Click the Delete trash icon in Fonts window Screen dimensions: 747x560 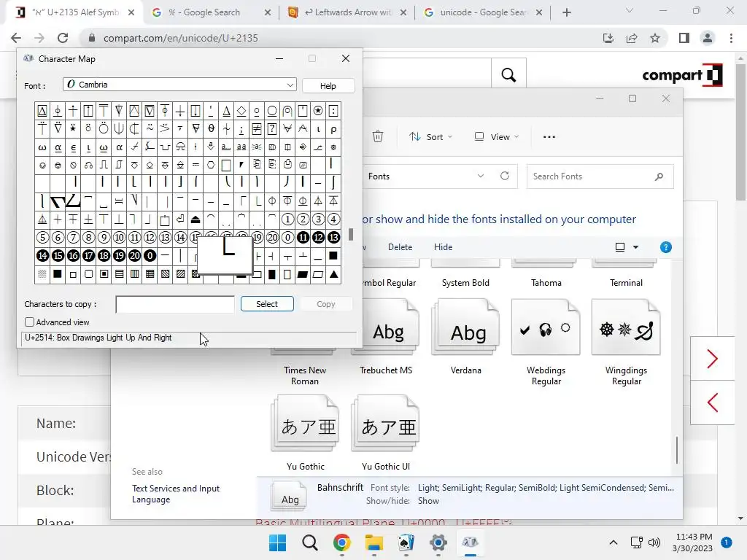coord(378,136)
